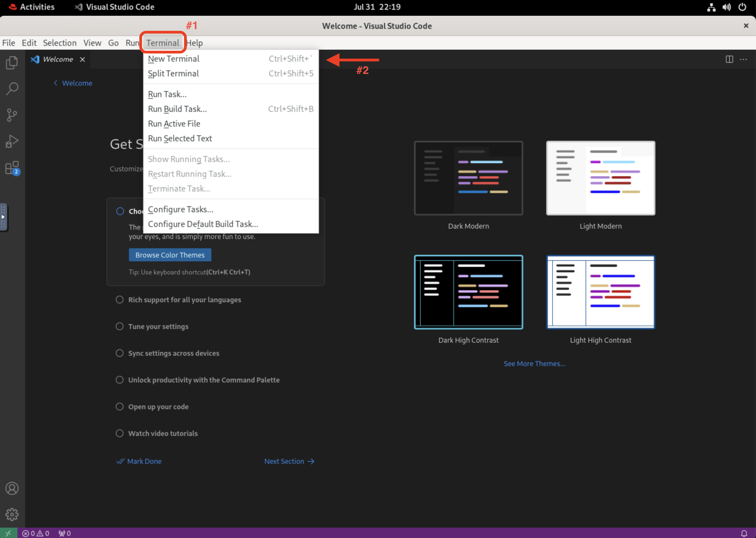Click the See More Themes... link
756x538 pixels.
click(534, 363)
